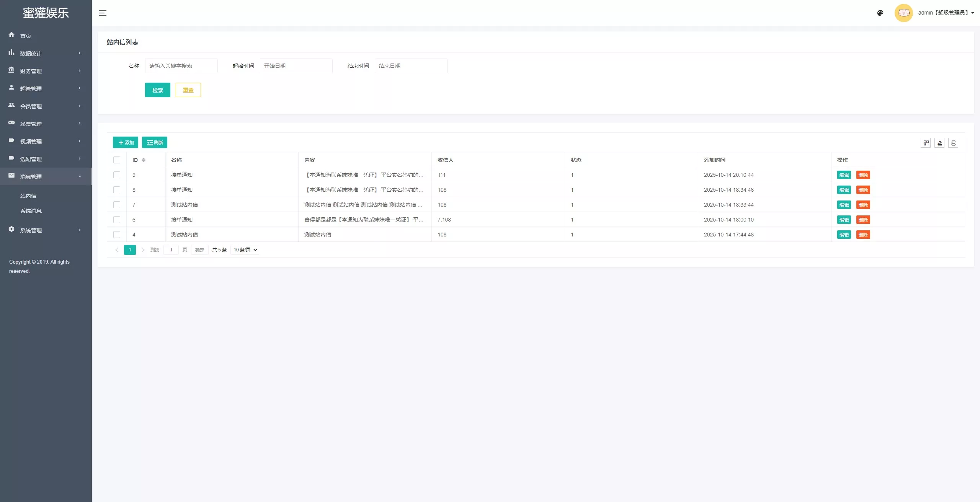Viewport: 980px width, 502px height.
Task: Expand the 系统管理 submenu arrow
Action: pos(80,230)
